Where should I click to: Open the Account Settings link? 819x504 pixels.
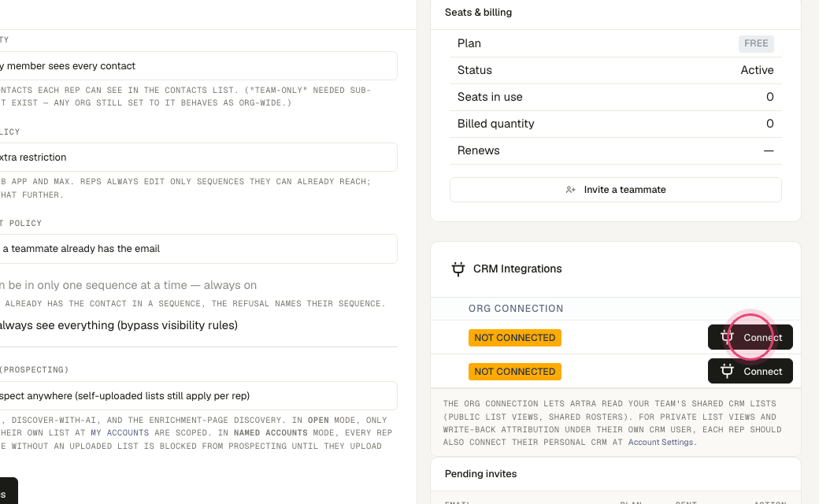pos(660,443)
